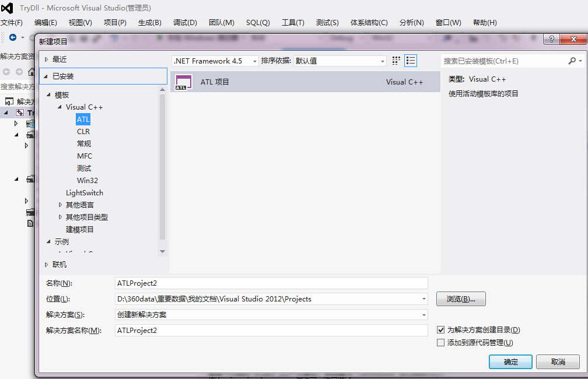This screenshot has width=588, height=379.
Task: Select the Win32 tree item
Action: (87, 180)
